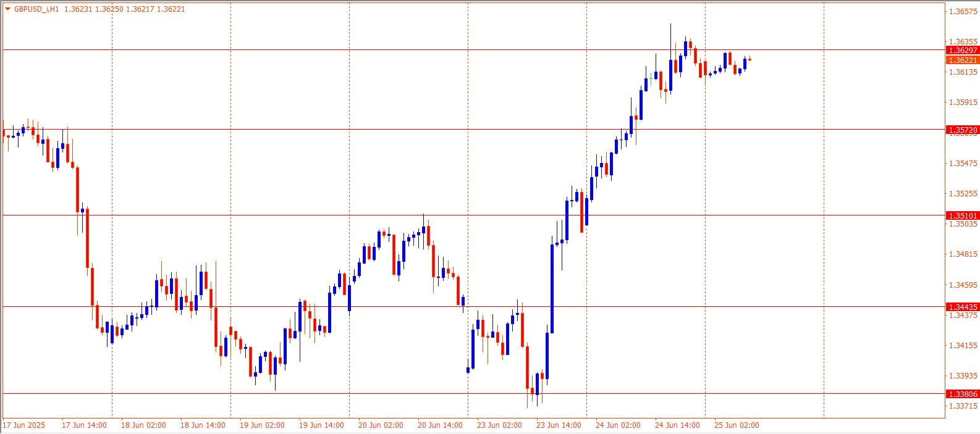980x434 pixels.
Task: Click the 1.34815 price scale value
Action: (x=963, y=254)
